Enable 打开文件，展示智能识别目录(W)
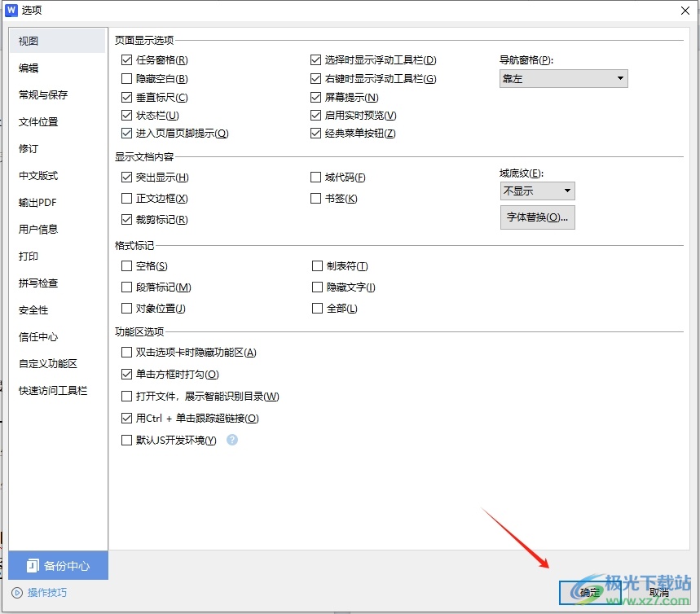 point(127,397)
